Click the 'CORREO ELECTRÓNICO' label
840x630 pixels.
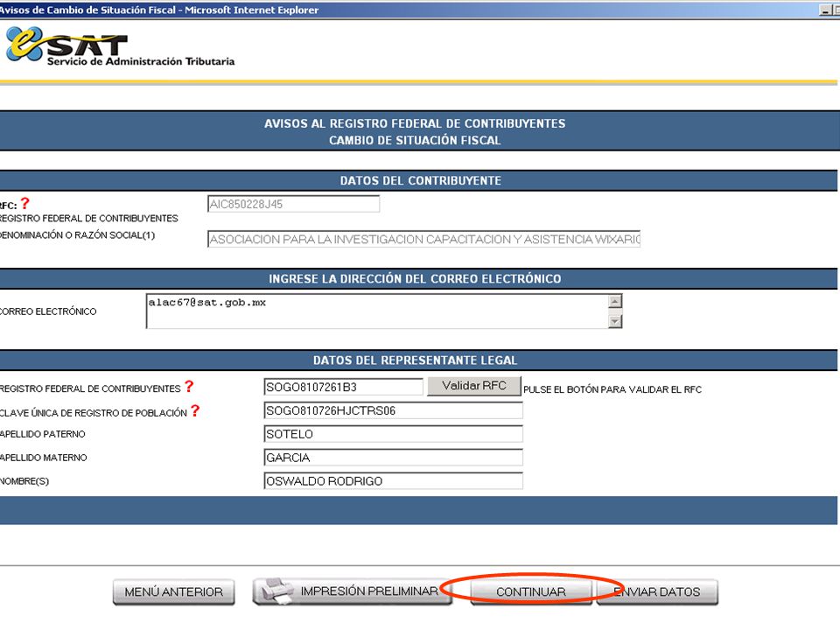click(x=48, y=311)
